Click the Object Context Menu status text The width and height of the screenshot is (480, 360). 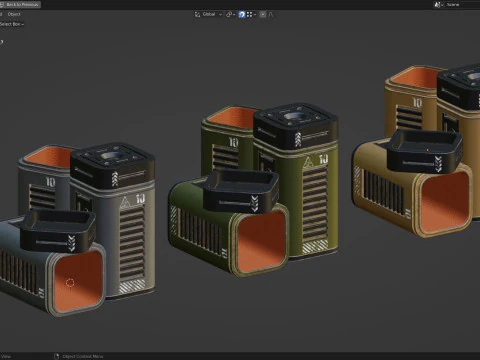click(83, 356)
